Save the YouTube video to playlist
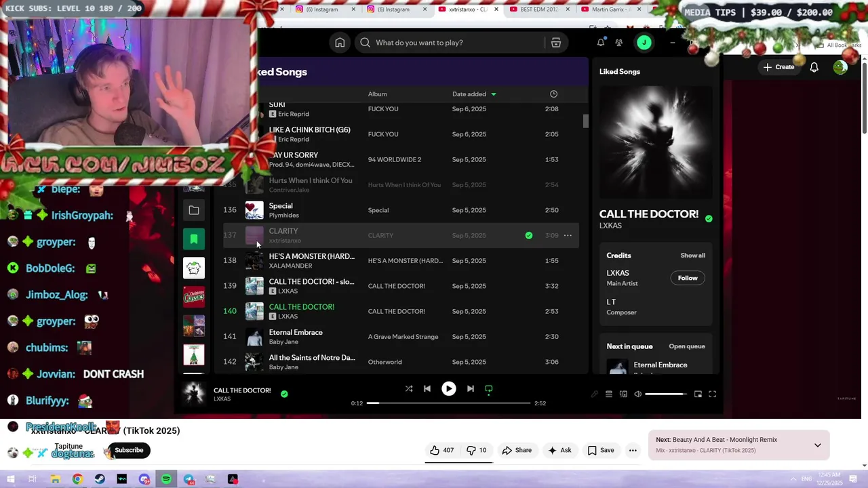This screenshot has width=868, height=488. tap(601, 450)
